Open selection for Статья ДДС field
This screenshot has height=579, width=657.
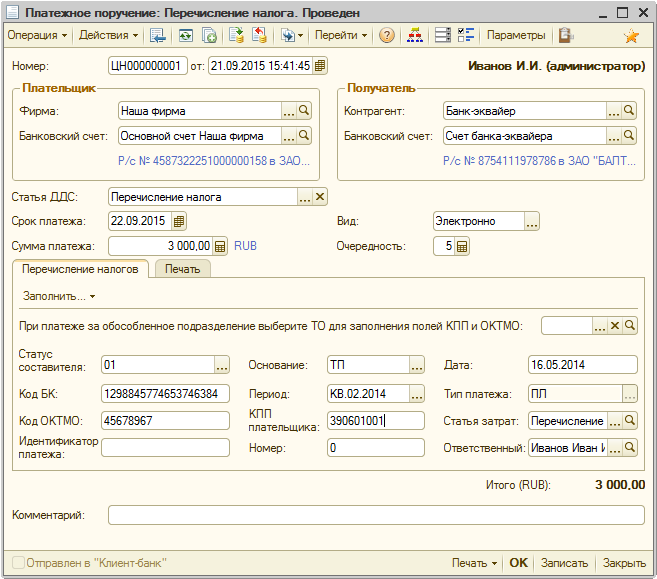click(x=305, y=197)
